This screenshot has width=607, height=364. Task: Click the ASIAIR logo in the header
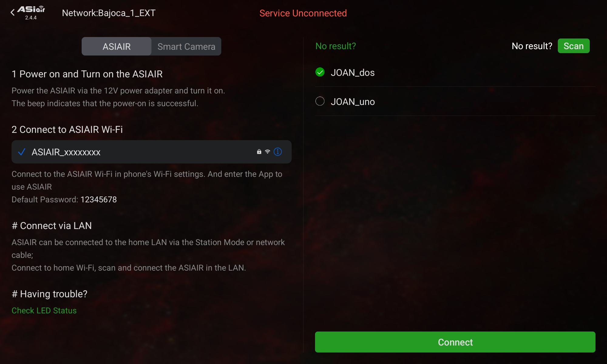pyautogui.click(x=31, y=10)
